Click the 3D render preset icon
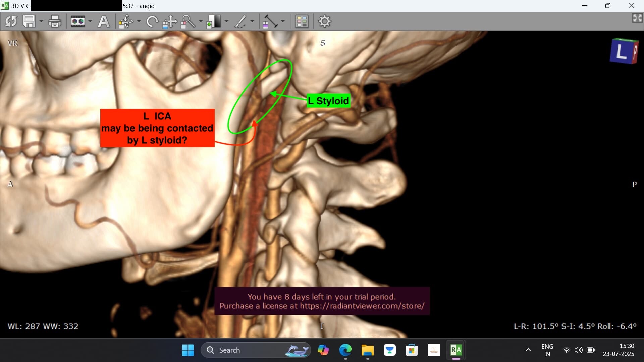This screenshot has height=362, width=644. (x=78, y=22)
